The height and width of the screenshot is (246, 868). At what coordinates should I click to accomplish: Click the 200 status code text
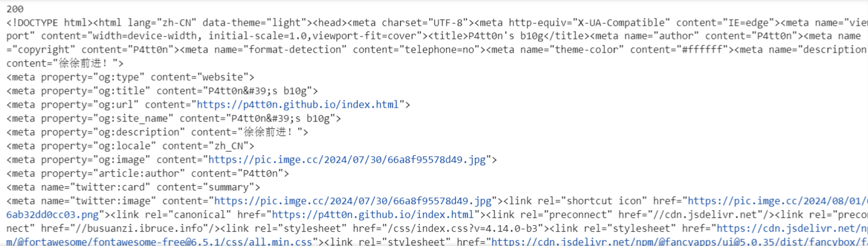tap(16, 9)
